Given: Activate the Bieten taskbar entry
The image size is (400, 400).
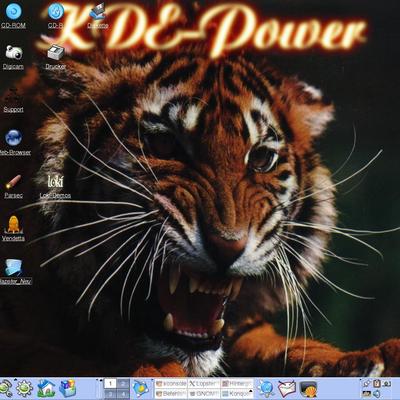Looking at the screenshot, I should (171, 394).
